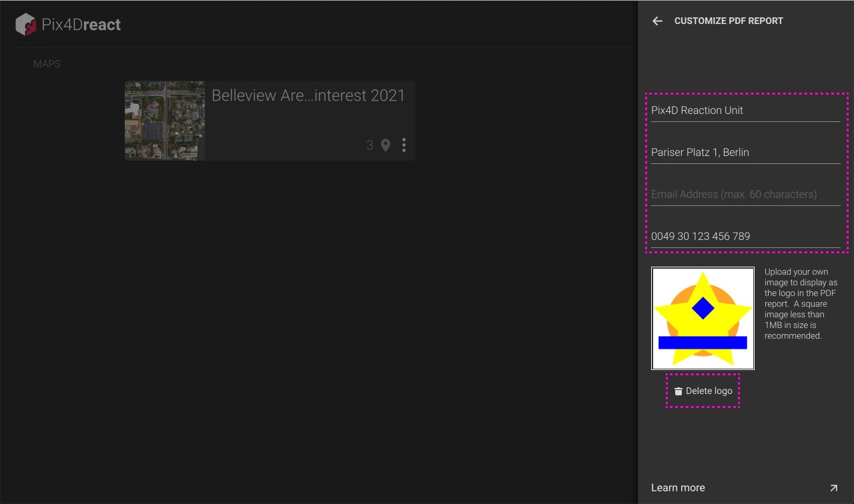The height and width of the screenshot is (504, 854).
Task: Select the MAPS section header
Action: pos(47,63)
